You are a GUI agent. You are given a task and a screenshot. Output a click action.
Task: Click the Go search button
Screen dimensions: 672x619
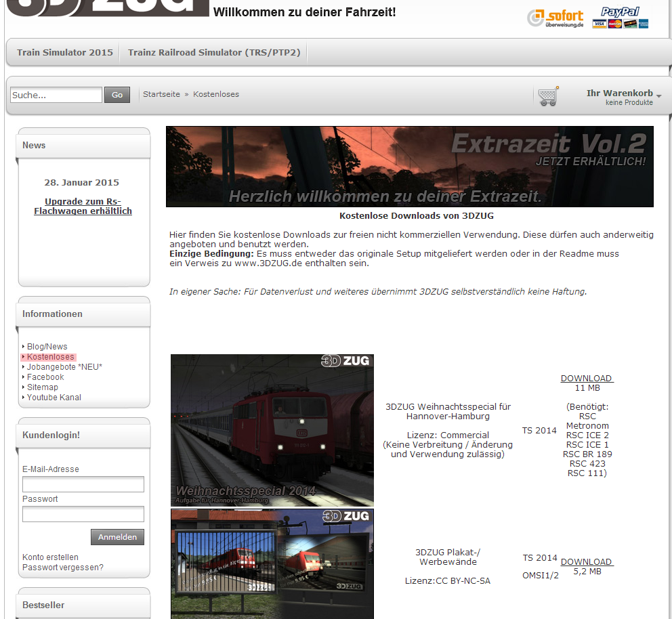117,95
